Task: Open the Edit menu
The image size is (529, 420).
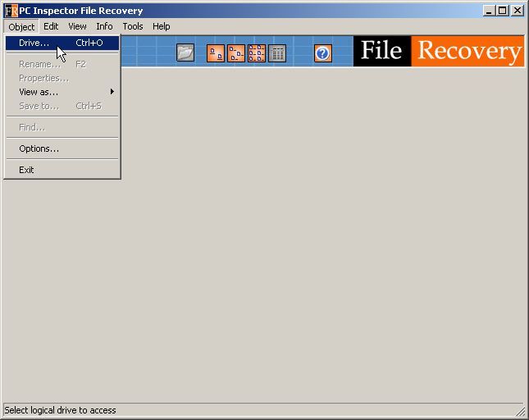Action: pyautogui.click(x=51, y=26)
